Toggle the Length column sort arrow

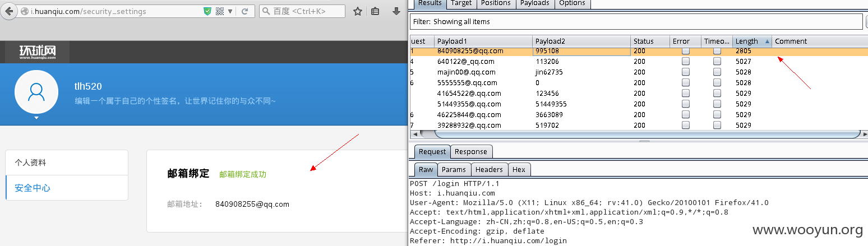tap(767, 41)
